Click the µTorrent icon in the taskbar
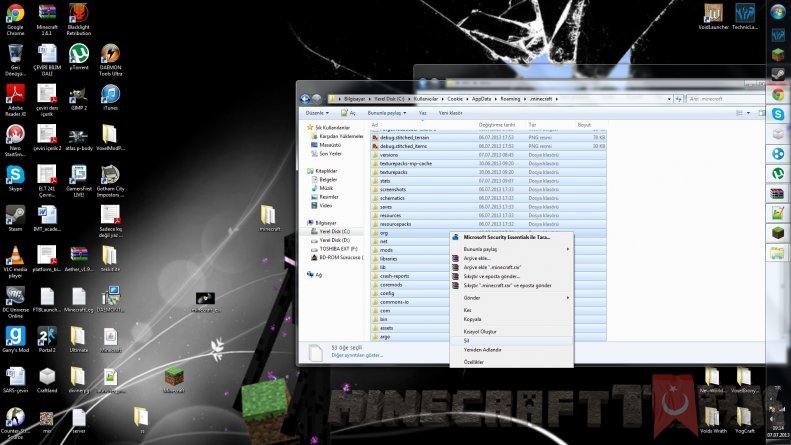This screenshot has height=445, width=791. click(778, 174)
